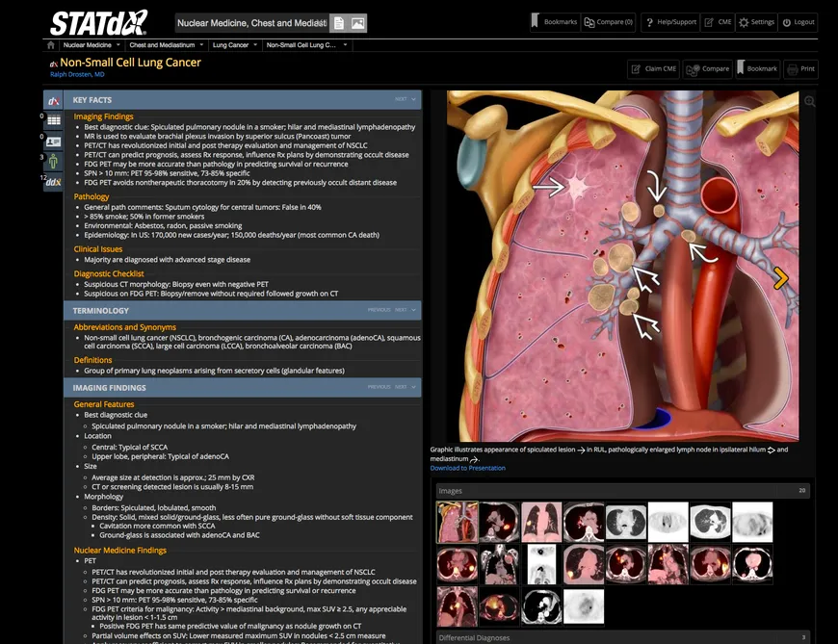This screenshot has width=838, height=644.
Task: Click the document search filter icon
Action: [339, 23]
